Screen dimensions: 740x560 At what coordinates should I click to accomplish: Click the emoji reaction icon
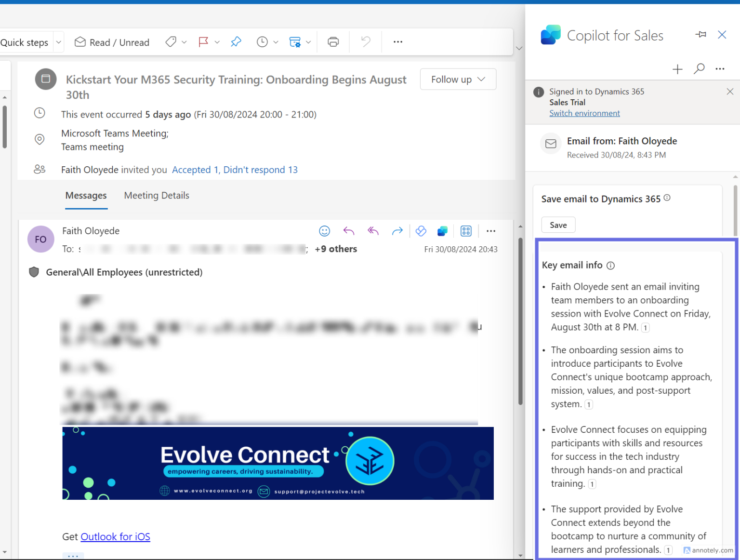325,231
